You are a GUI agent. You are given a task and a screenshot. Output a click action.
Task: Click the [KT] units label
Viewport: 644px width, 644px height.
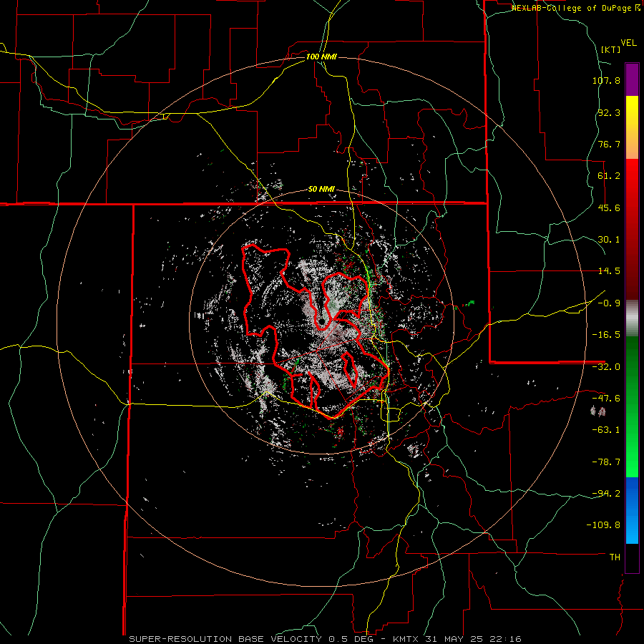tap(611, 49)
